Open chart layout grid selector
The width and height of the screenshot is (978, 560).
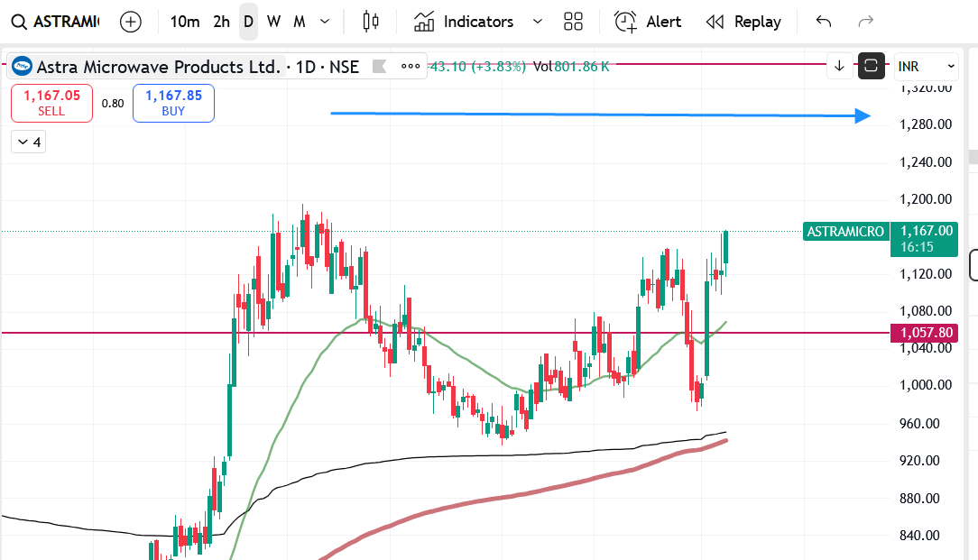pyautogui.click(x=573, y=22)
